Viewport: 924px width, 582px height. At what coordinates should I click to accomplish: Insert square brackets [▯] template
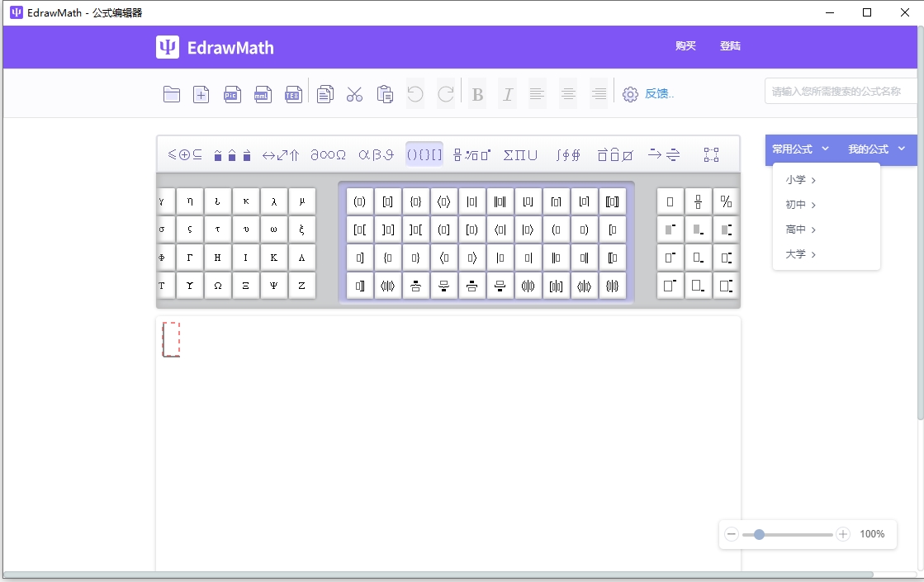point(388,201)
